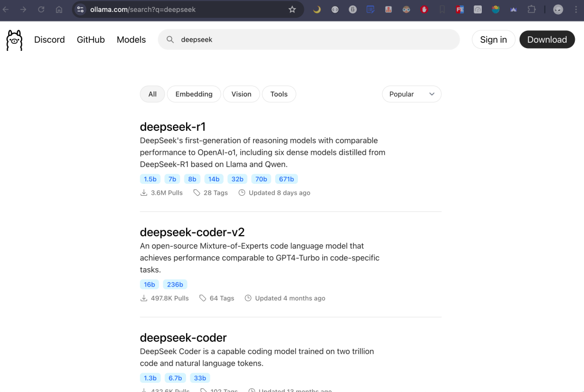Click the deepseek-r1 description paragraph
The width and height of the screenshot is (584, 392).
[x=263, y=152]
